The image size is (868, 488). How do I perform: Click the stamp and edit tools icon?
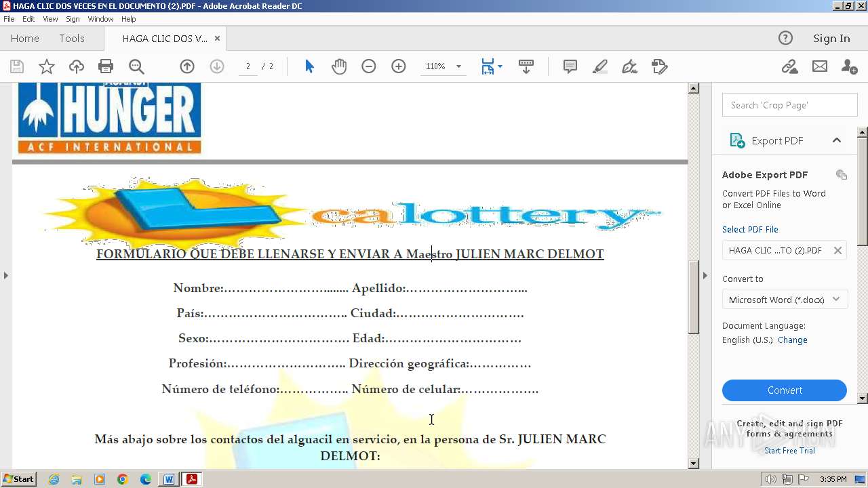click(660, 66)
